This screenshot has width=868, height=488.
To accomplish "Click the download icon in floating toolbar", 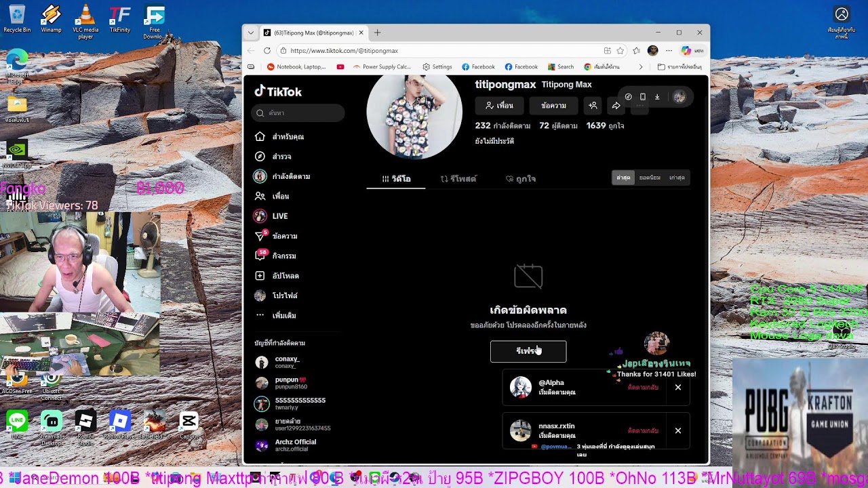I will (x=657, y=97).
